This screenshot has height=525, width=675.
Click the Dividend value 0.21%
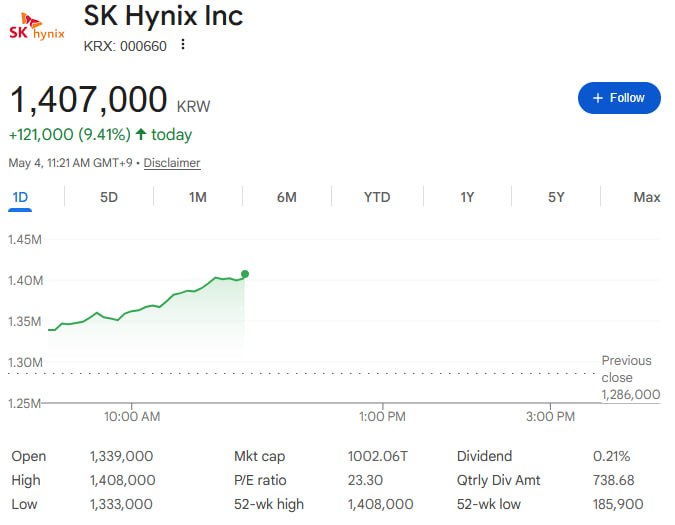(x=611, y=457)
